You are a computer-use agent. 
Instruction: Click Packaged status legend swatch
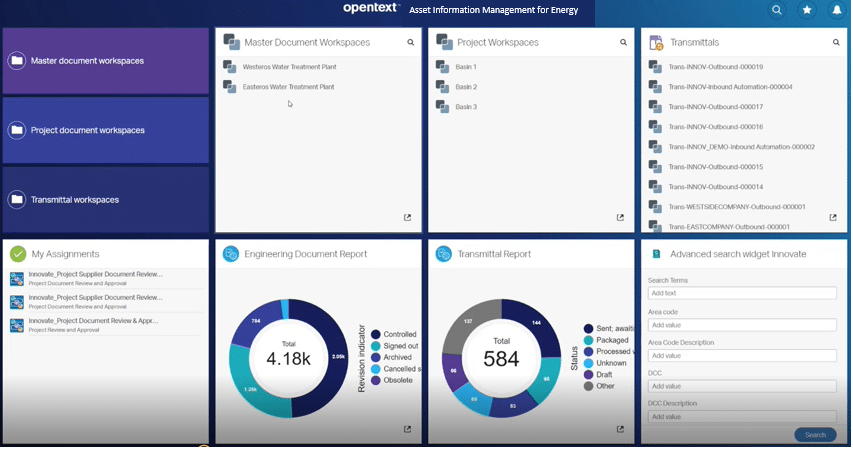588,340
